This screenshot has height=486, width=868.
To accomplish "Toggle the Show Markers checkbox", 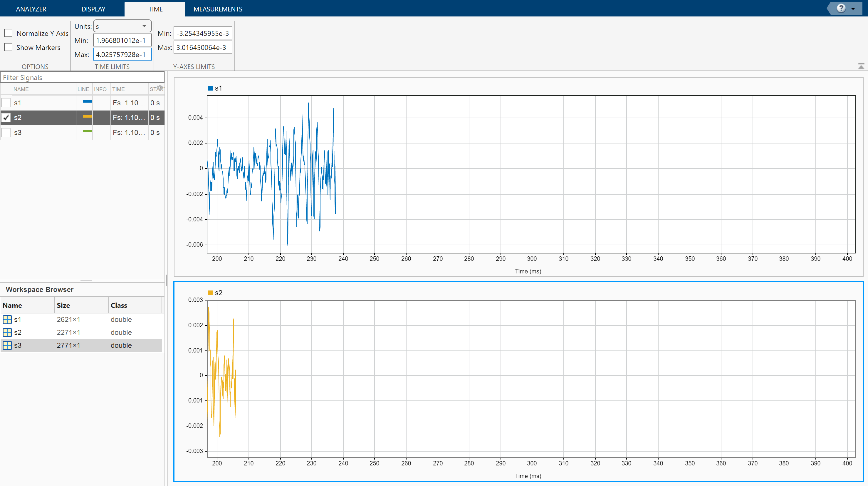I will coord(8,47).
